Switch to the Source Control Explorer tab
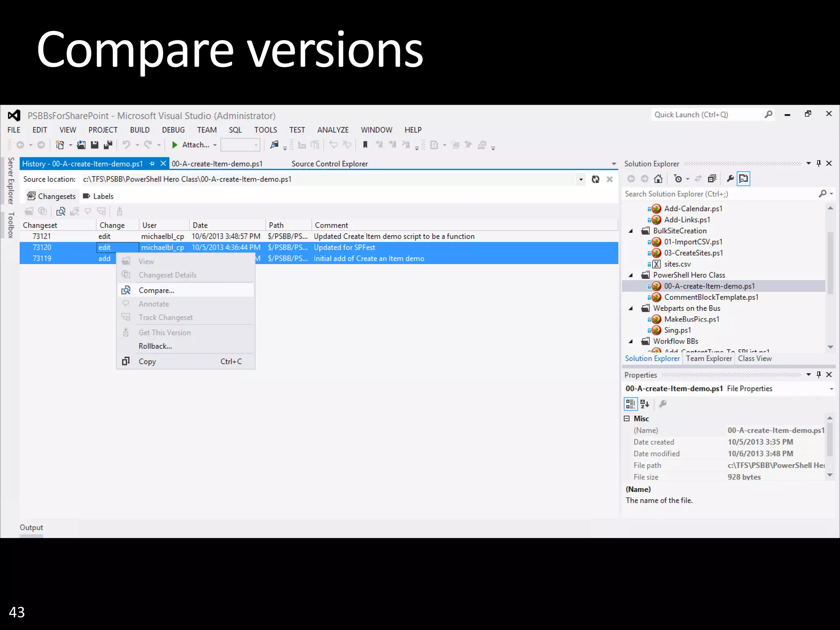The width and height of the screenshot is (840, 630). click(329, 164)
